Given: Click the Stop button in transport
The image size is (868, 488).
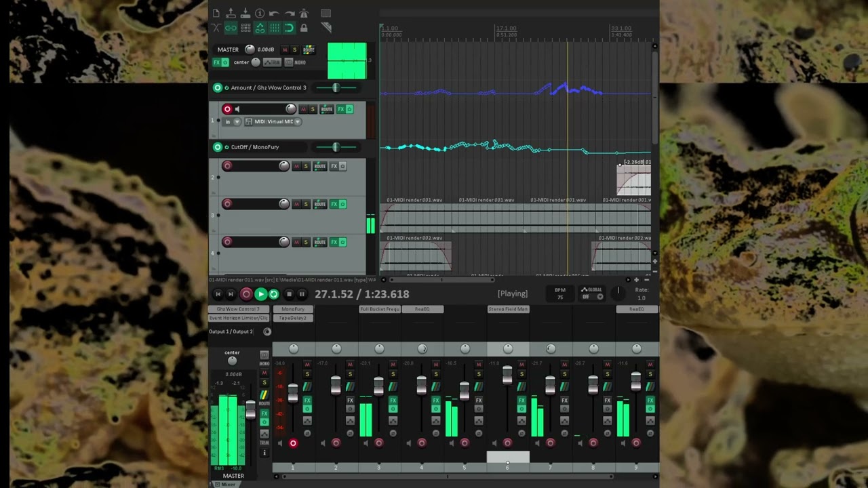Looking at the screenshot, I should tap(289, 294).
